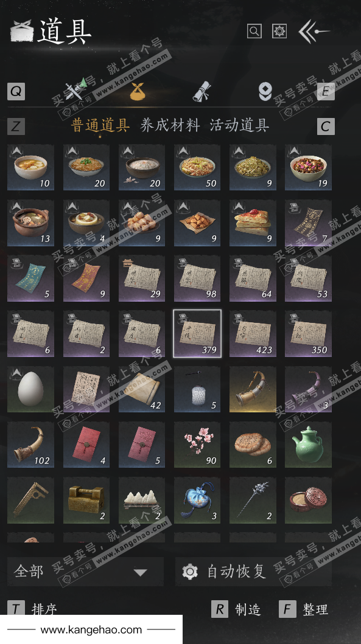
Task: Click the 制造 craft button
Action: tap(236, 609)
